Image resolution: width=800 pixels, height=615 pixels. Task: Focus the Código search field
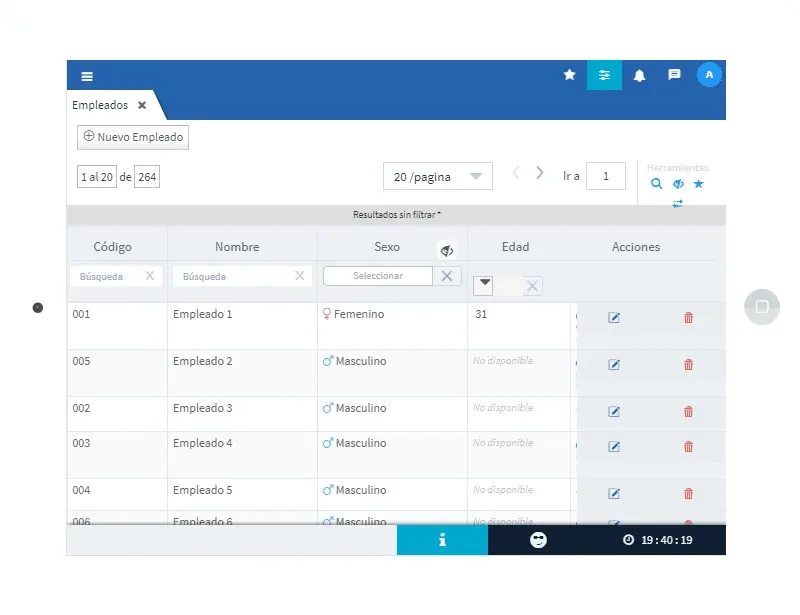[x=107, y=276]
